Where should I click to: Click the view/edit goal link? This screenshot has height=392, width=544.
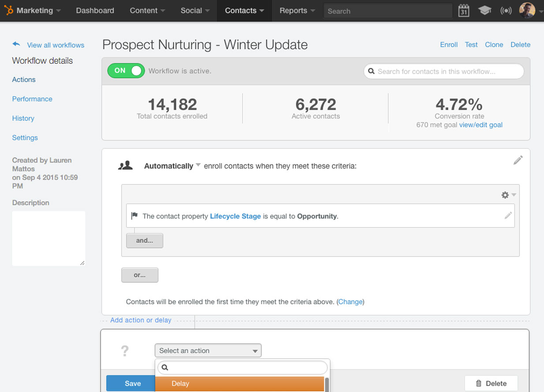point(481,125)
